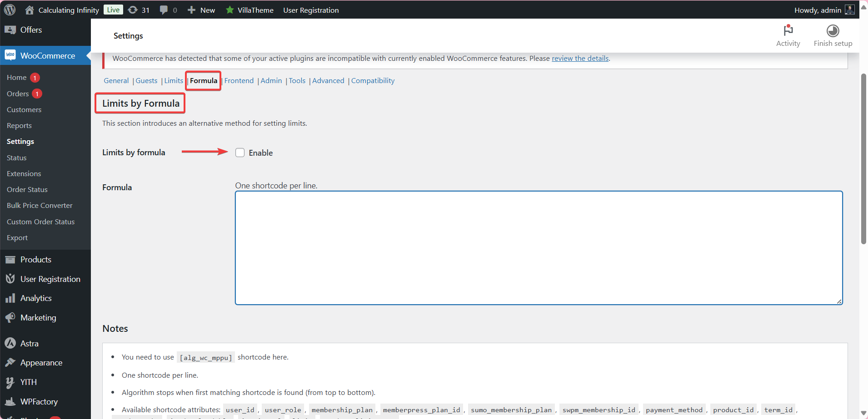Screen dimensions: 868x419
Task: Click the WooCommerce Woo logo icon
Action: pos(10,55)
